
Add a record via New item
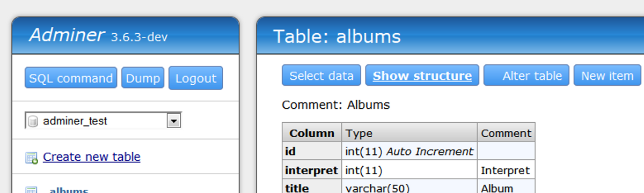tap(608, 76)
